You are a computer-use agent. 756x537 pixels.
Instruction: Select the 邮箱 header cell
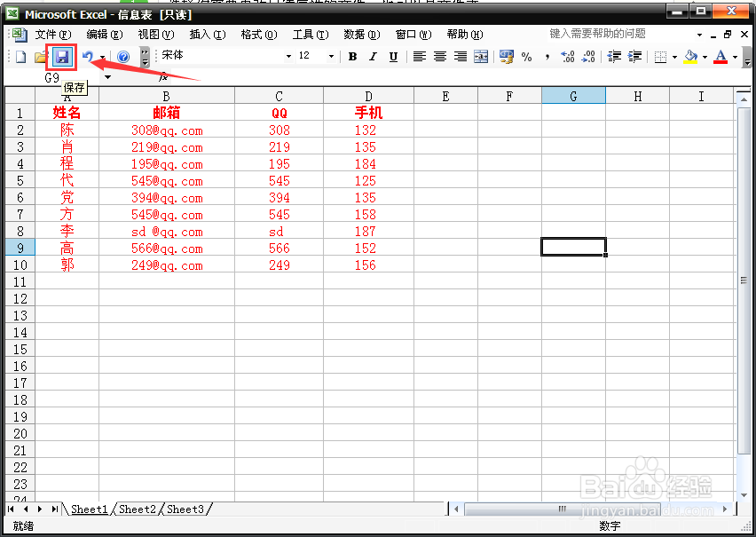[x=167, y=113]
